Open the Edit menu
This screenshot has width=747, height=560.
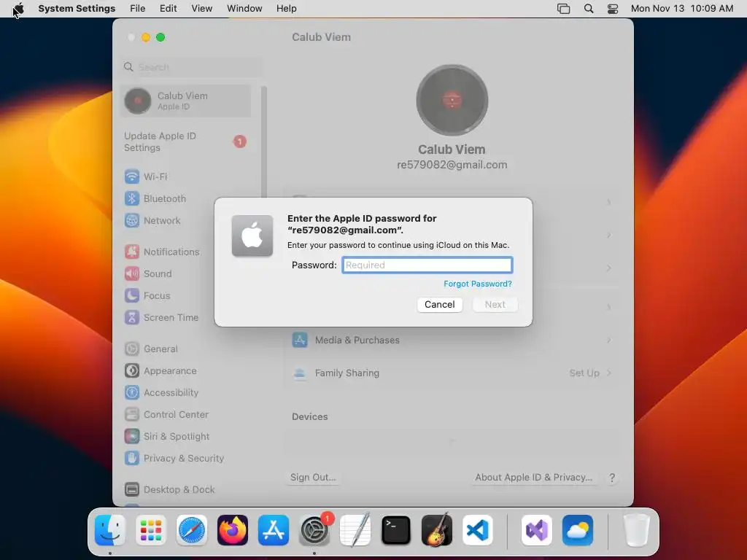(169, 9)
